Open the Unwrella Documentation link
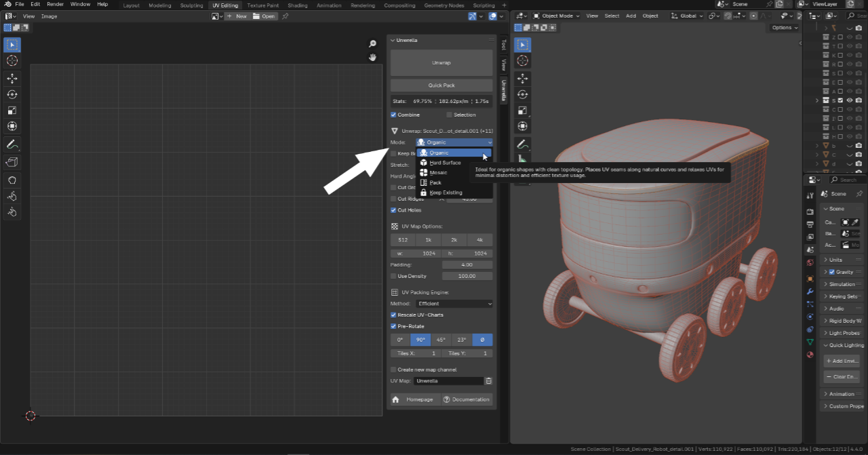Screen dimensions: 868x455 466,399
